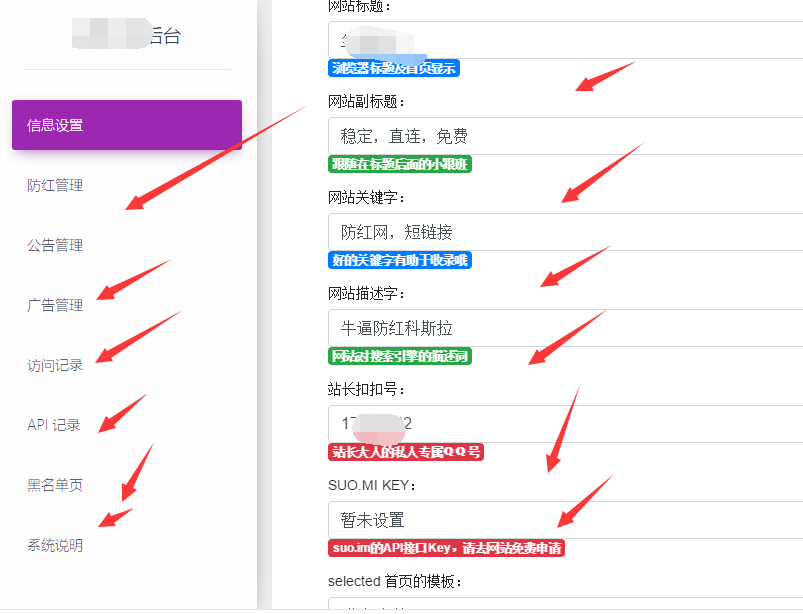View the 访问记录 access logs

(54, 365)
